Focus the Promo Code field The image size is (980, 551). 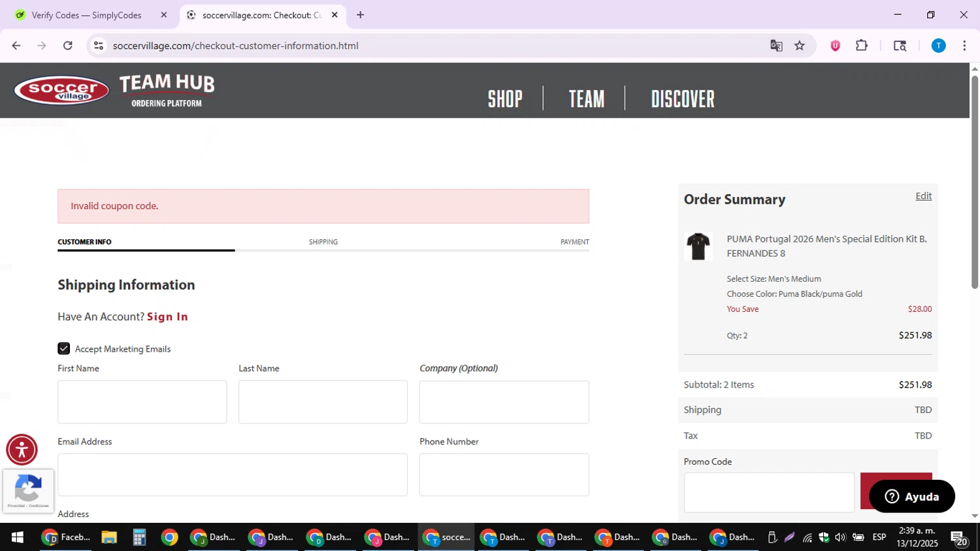tap(769, 492)
